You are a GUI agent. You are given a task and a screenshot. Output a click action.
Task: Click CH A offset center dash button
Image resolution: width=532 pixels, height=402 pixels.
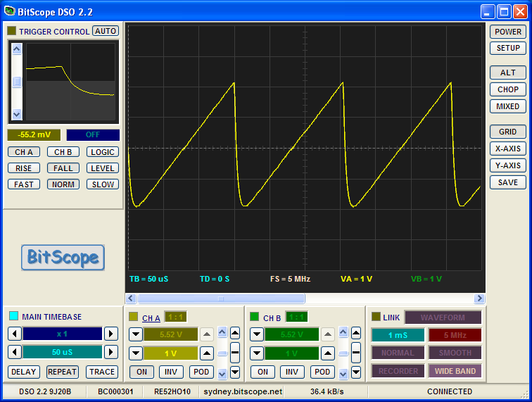[235, 353]
